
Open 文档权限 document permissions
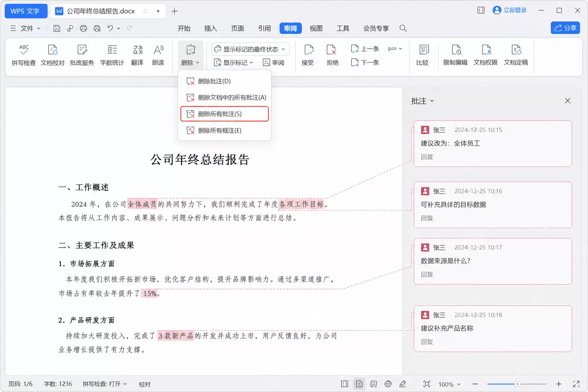485,56
